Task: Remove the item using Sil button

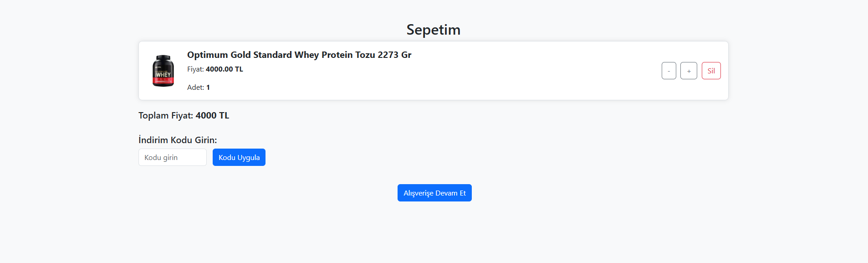Action: click(711, 71)
